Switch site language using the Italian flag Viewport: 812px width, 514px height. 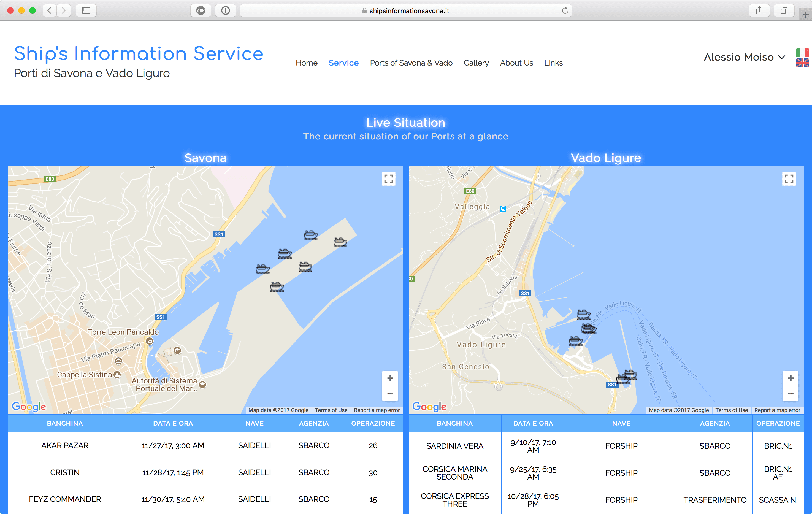[803, 52]
